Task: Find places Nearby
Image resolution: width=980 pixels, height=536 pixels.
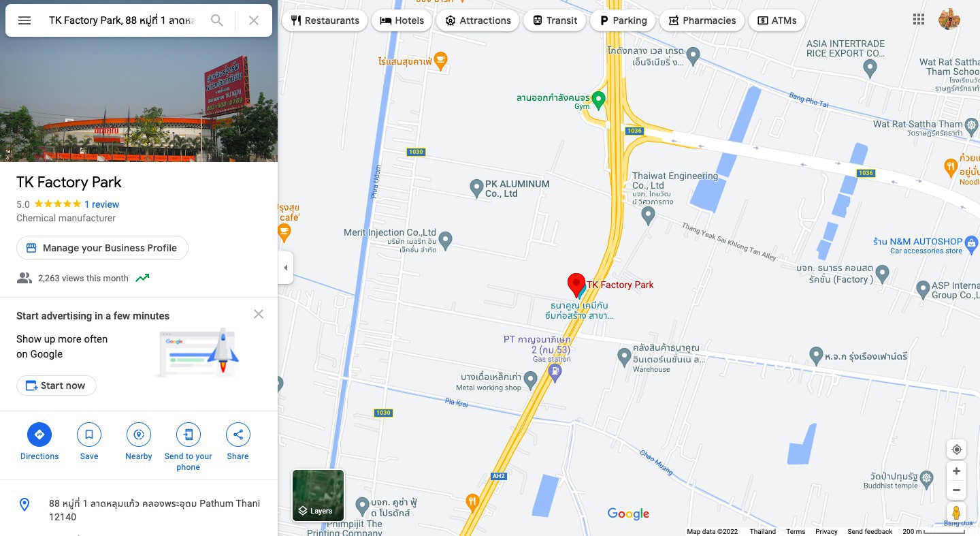Action: tap(139, 441)
